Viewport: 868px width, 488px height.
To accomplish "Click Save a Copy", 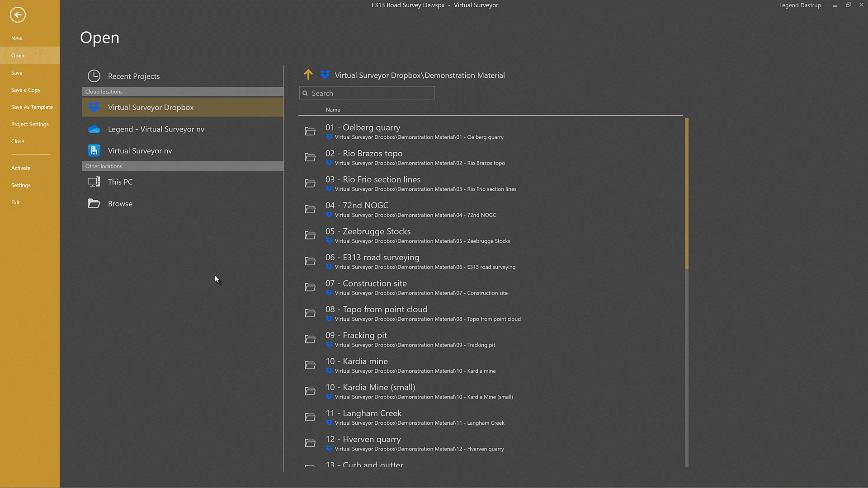I will click(26, 90).
